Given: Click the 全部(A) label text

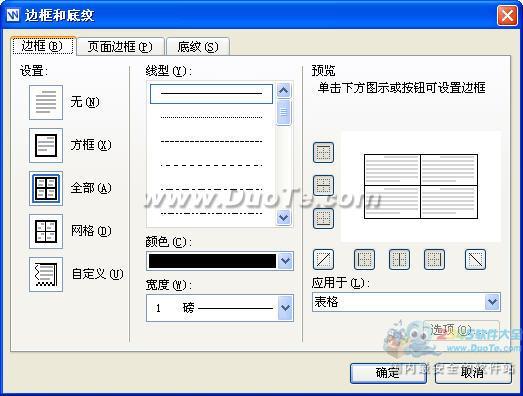Looking at the screenshot, I should 91,188.
